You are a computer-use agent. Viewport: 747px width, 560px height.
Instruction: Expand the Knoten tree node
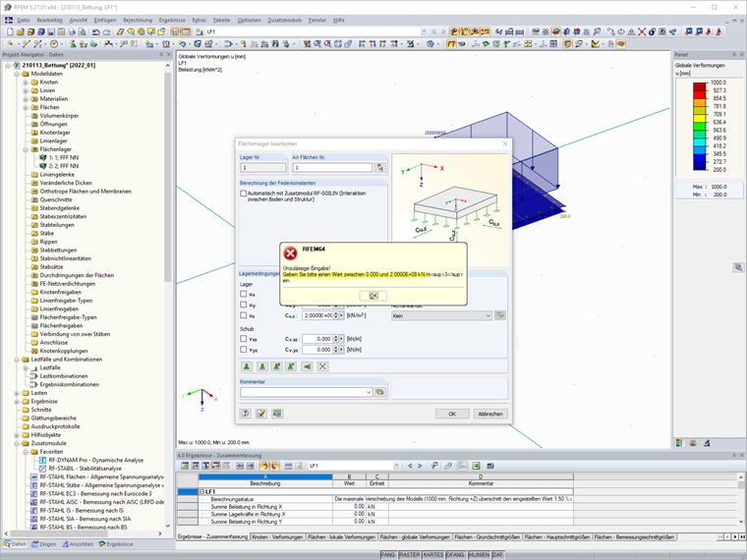pyautogui.click(x=26, y=83)
